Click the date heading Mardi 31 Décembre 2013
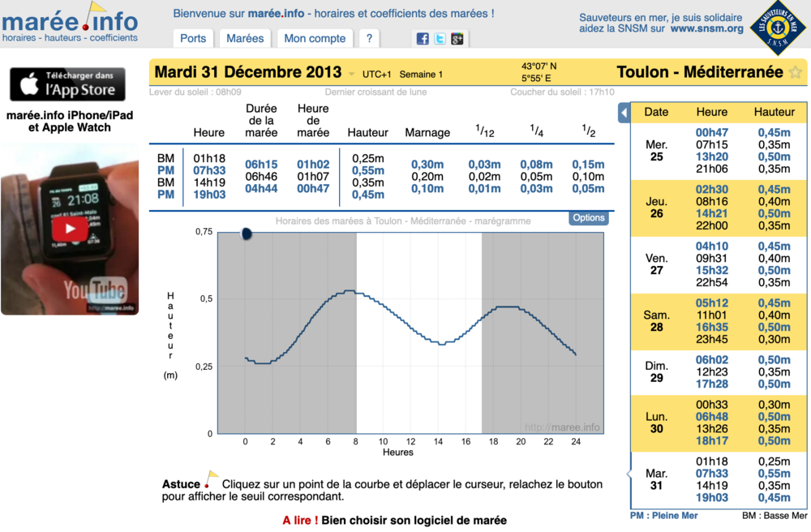Viewport: 811px width, 532px height. point(248,72)
